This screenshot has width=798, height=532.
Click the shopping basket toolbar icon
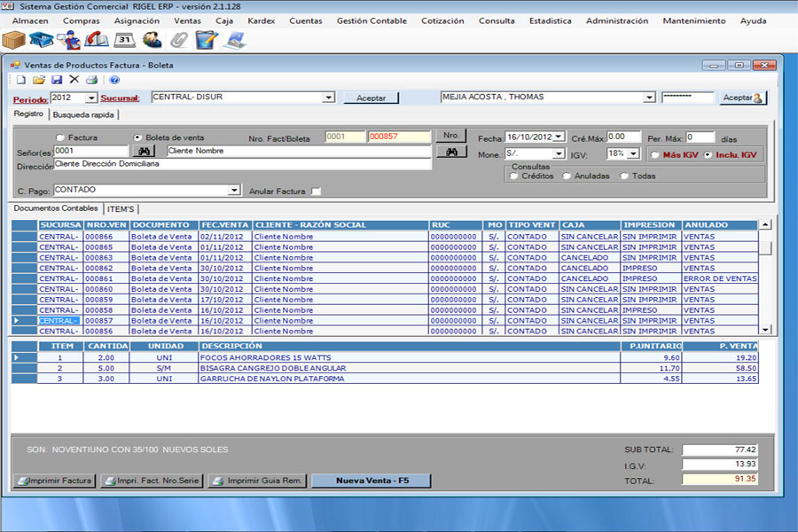(x=42, y=40)
